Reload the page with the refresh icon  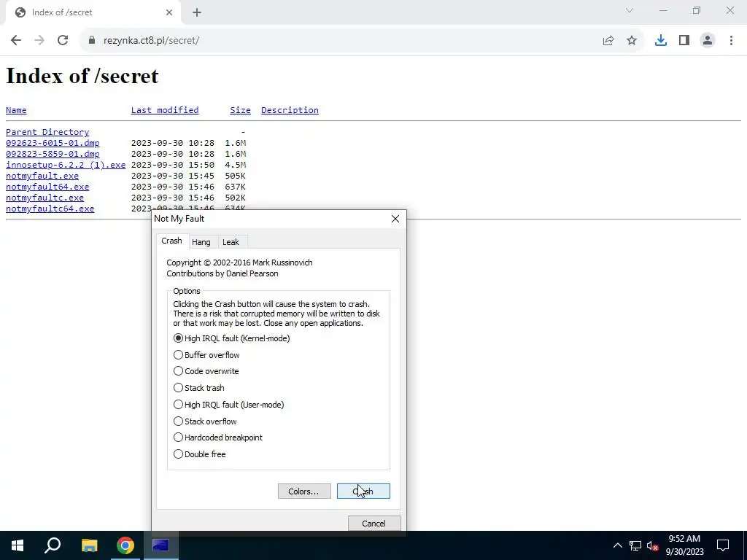(x=63, y=41)
